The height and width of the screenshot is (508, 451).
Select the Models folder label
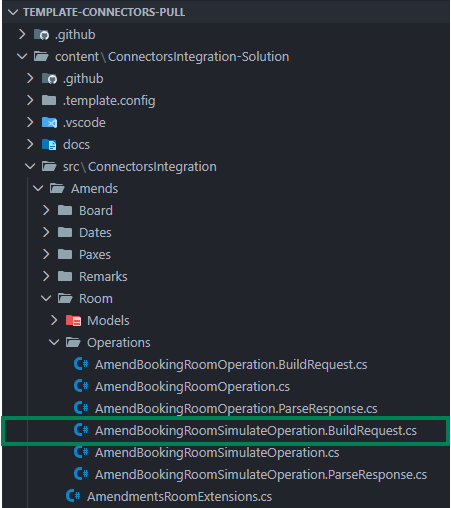[x=108, y=321]
